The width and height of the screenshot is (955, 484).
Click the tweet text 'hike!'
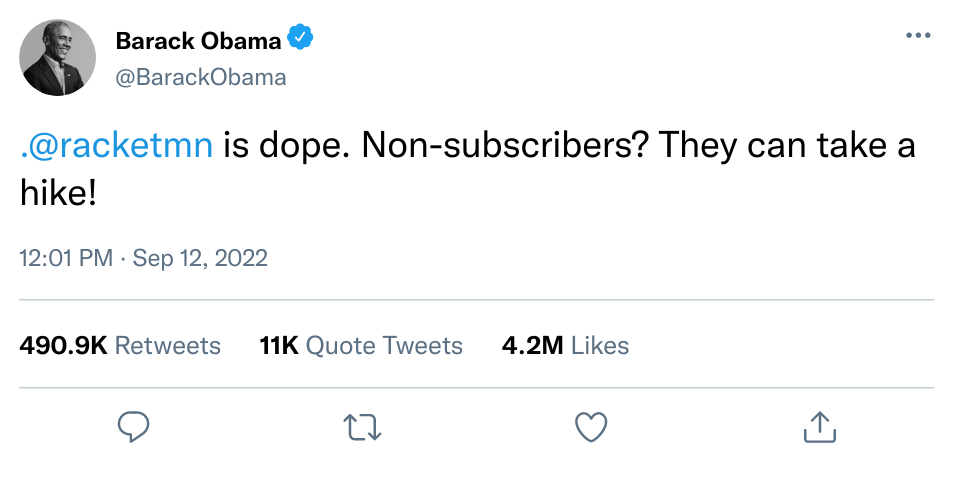point(58,193)
